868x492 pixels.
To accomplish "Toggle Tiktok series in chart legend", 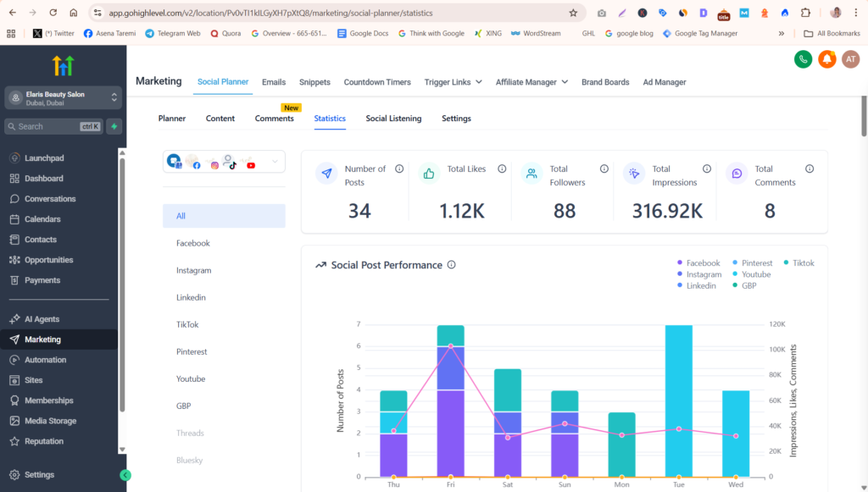I will [798, 263].
